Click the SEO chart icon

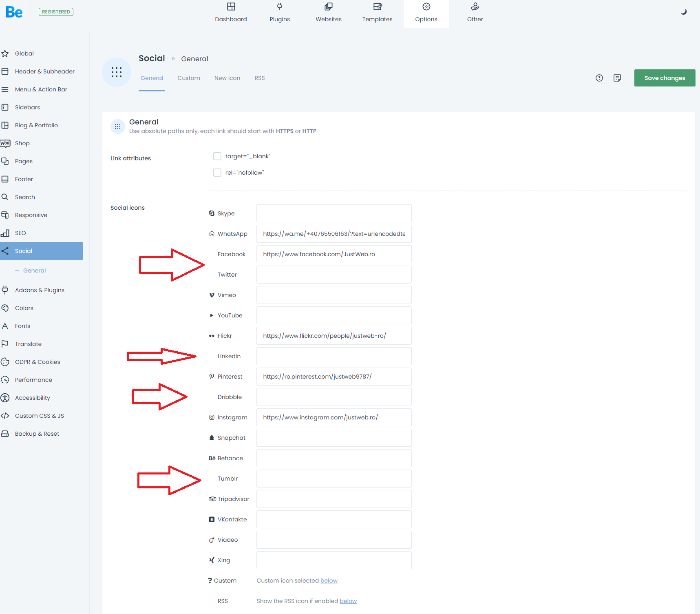click(x=5, y=233)
